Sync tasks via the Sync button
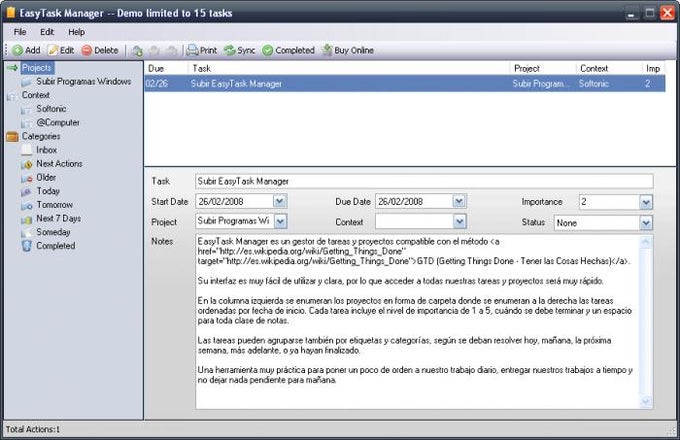The width and height of the screenshot is (680, 440). coord(239,50)
